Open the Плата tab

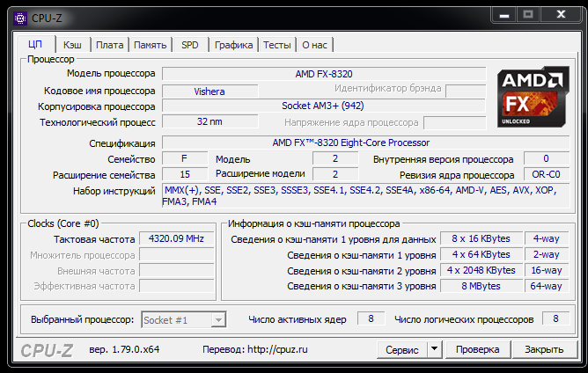109,45
